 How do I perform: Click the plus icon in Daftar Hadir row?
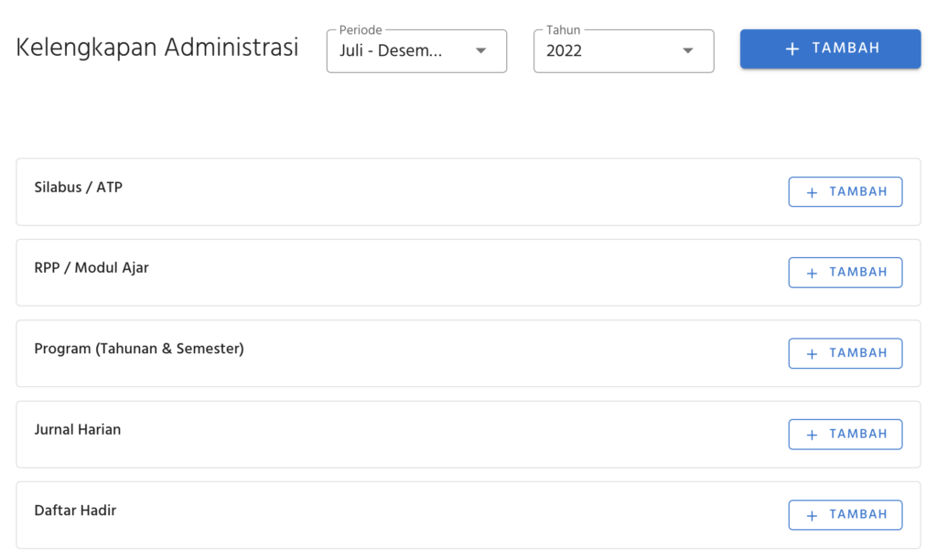click(x=812, y=515)
